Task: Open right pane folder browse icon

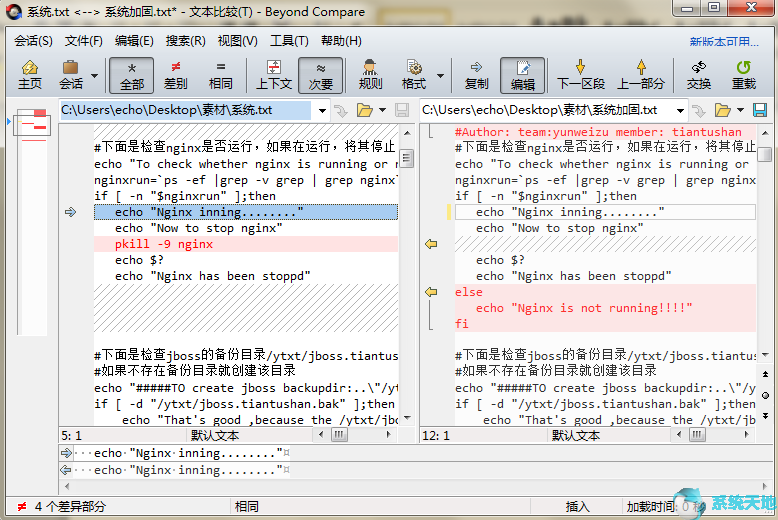Action: pos(722,110)
